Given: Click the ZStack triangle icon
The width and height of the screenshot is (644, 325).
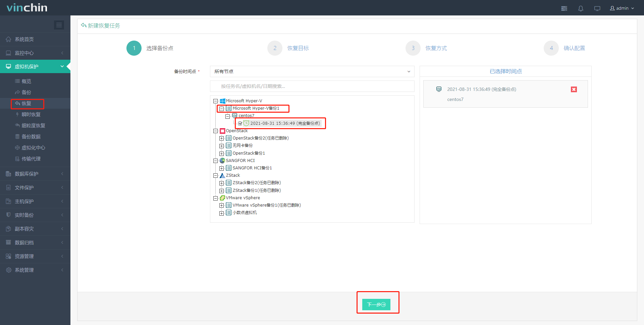Looking at the screenshot, I should coord(222,175).
